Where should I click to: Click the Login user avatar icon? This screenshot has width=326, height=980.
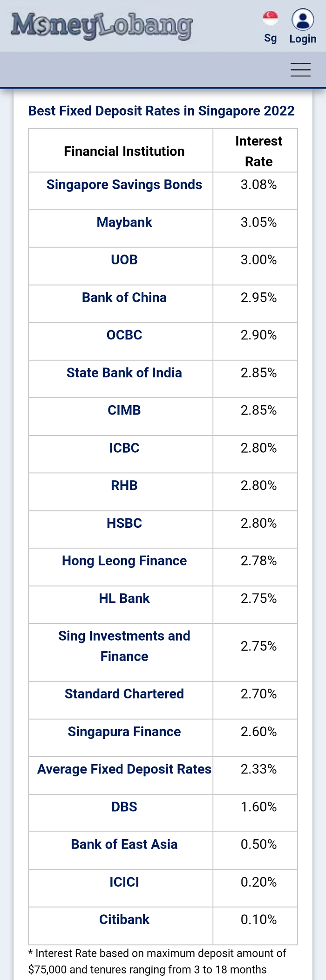pyautogui.click(x=303, y=20)
